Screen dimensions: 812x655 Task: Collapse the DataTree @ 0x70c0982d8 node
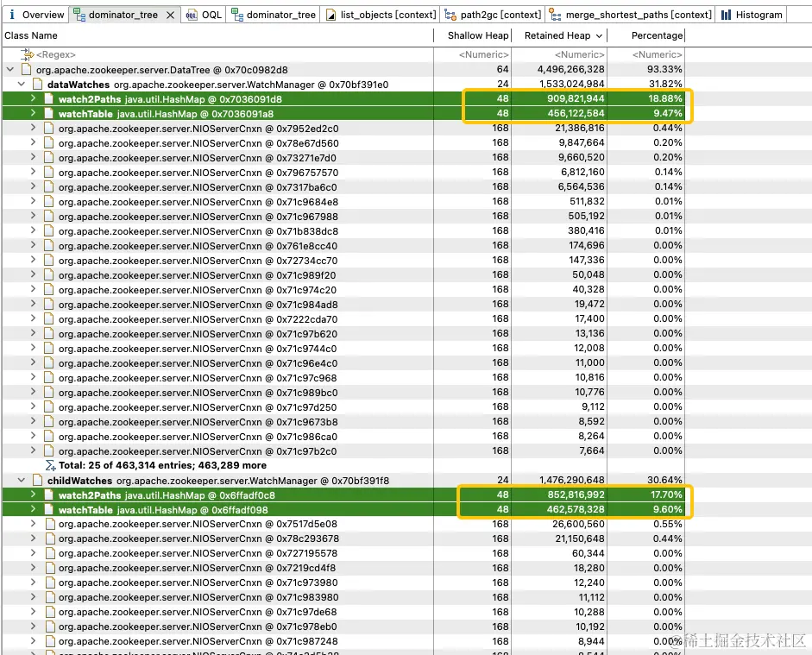point(10,69)
